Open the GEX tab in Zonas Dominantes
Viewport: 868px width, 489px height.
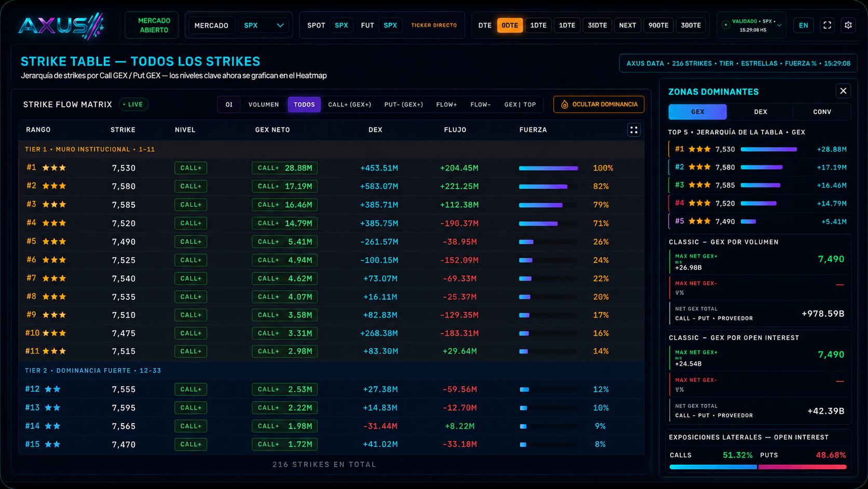tap(697, 112)
